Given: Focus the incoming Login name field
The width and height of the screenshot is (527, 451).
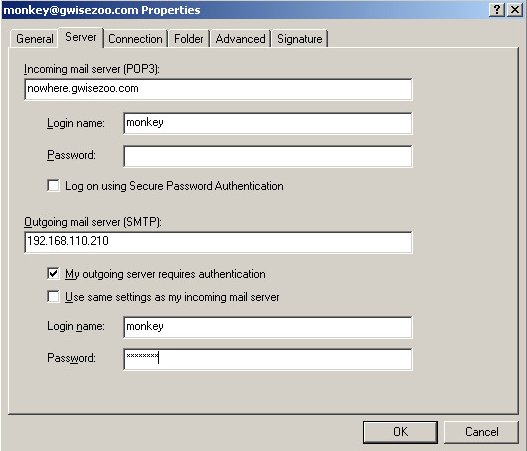Looking at the screenshot, I should click(268, 123).
